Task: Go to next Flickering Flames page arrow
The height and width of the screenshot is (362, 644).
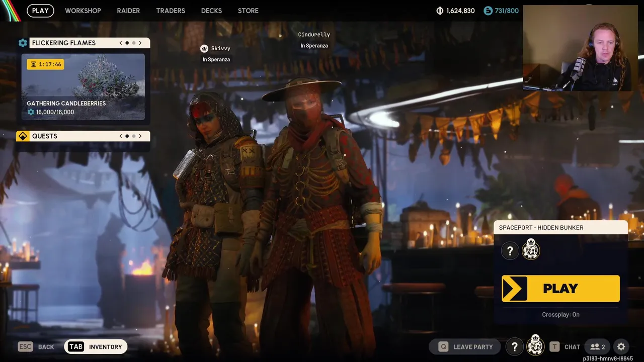Action: pyautogui.click(x=140, y=43)
